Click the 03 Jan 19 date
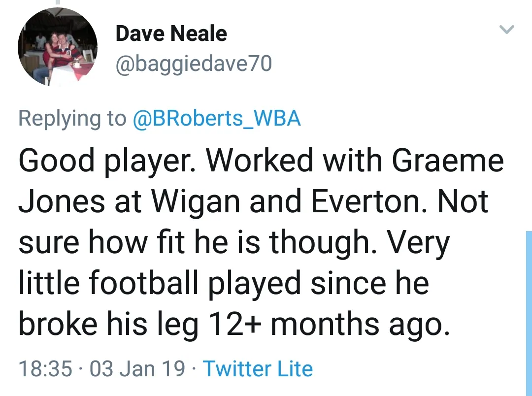The image size is (532, 396). pyautogui.click(x=138, y=368)
